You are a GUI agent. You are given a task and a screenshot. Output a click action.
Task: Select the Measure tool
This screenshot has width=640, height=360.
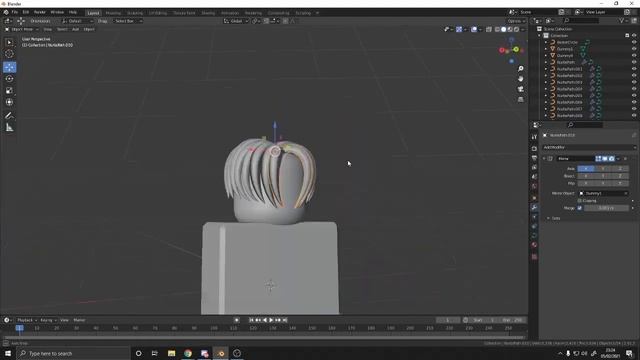9,128
